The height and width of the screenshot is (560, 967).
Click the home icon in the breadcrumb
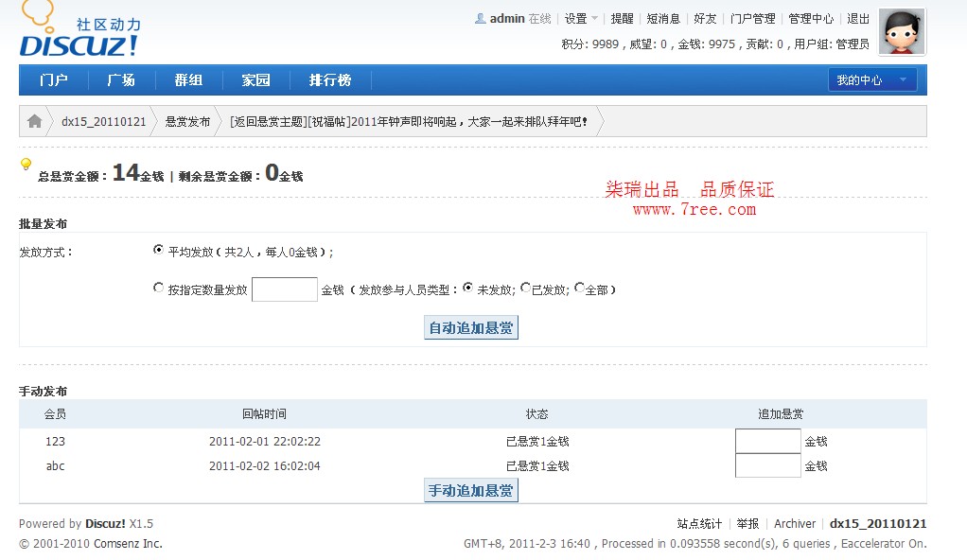pos(34,121)
